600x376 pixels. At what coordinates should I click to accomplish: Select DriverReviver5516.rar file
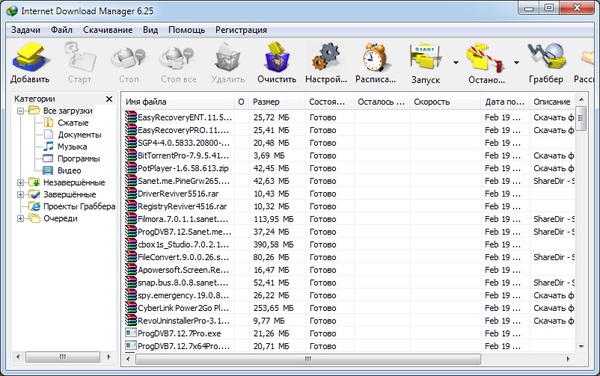click(x=349, y=194)
